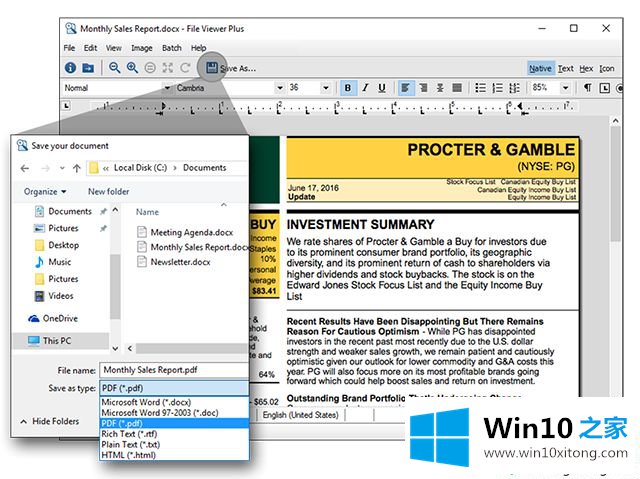This screenshot has height=479, width=640.
Task: Toggle paragraph marks pilcrow icon
Action: tap(587, 88)
